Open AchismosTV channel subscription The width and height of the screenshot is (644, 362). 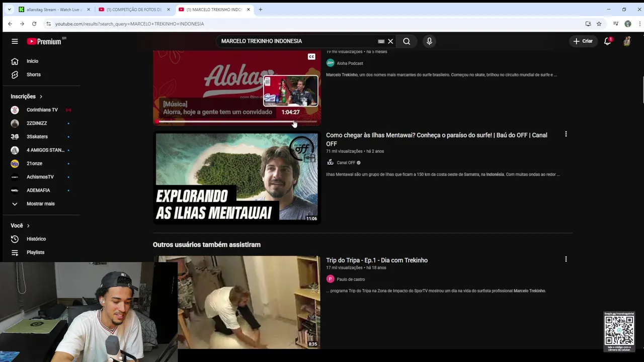[40, 177]
